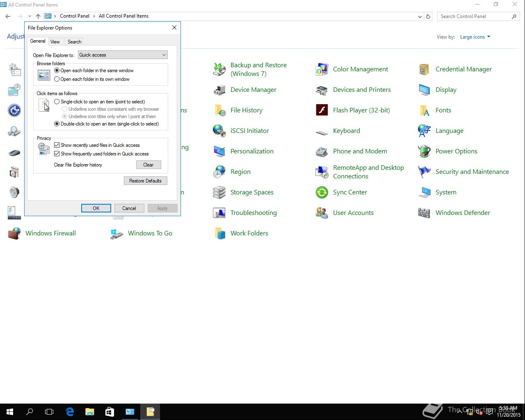Open the Credential Manager icon

425,69
